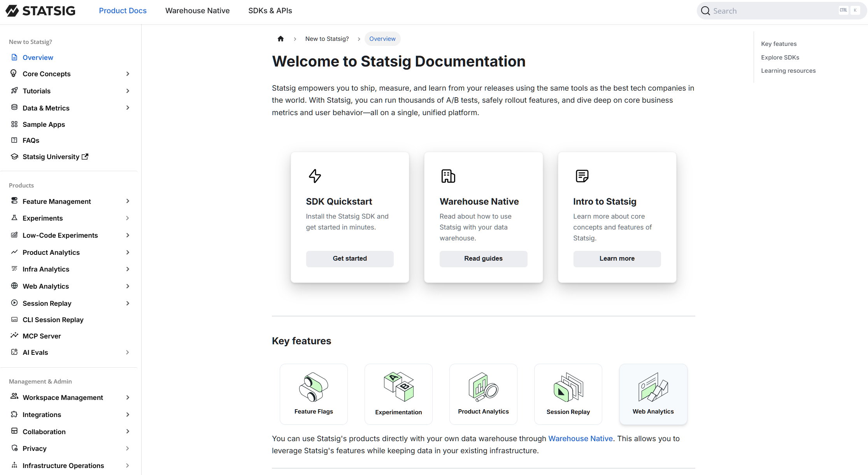Open the Feature Flags illustration card

[314, 394]
